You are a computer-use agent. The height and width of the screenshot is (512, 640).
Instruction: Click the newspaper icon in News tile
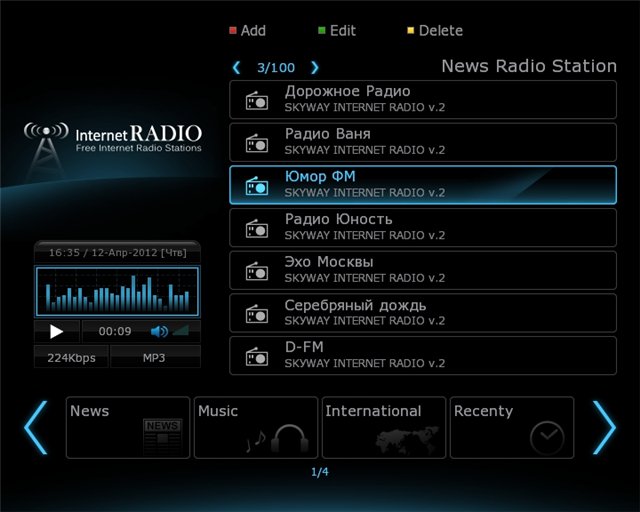[163, 437]
